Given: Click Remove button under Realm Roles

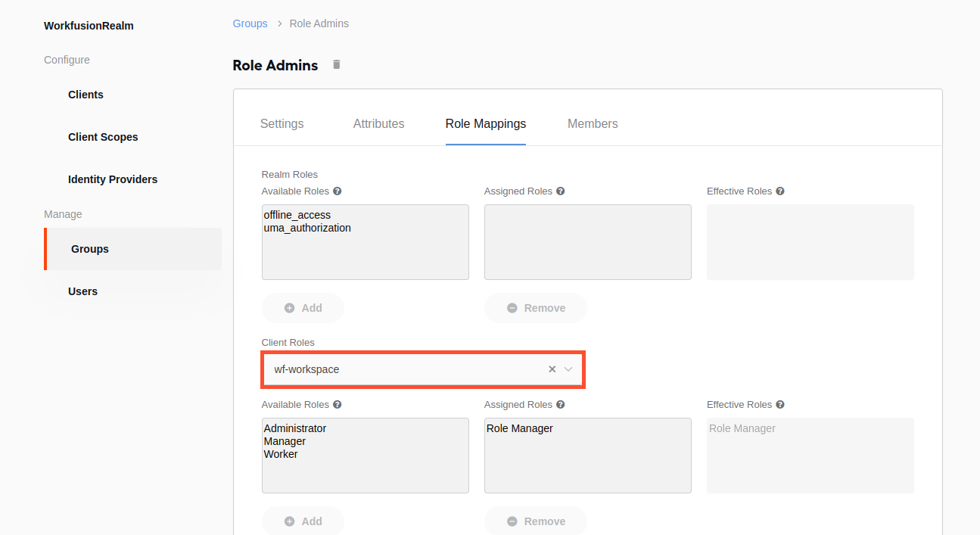Looking at the screenshot, I should pyautogui.click(x=536, y=308).
